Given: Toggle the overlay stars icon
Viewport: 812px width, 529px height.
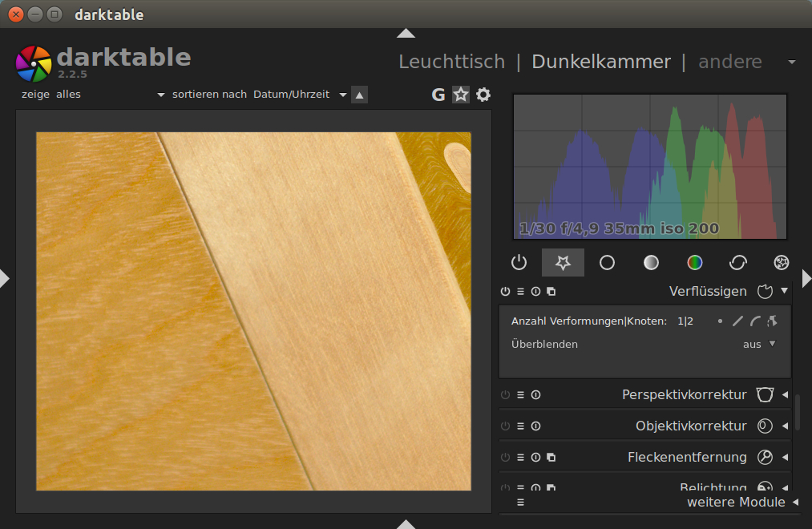Looking at the screenshot, I should (460, 95).
